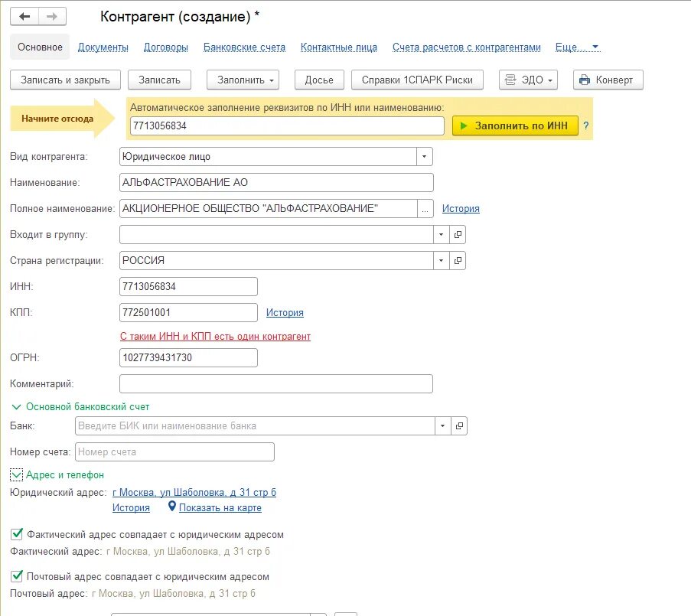Collapse the Основной банковский счет section

pyautogui.click(x=16, y=406)
